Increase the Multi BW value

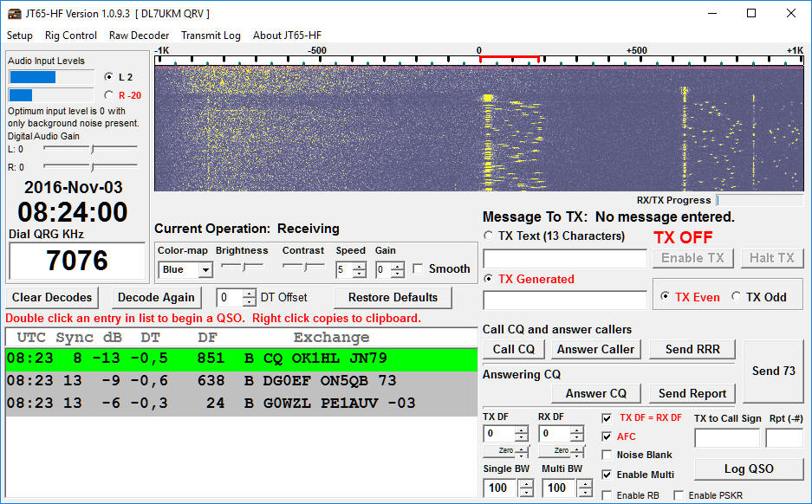[585, 484]
